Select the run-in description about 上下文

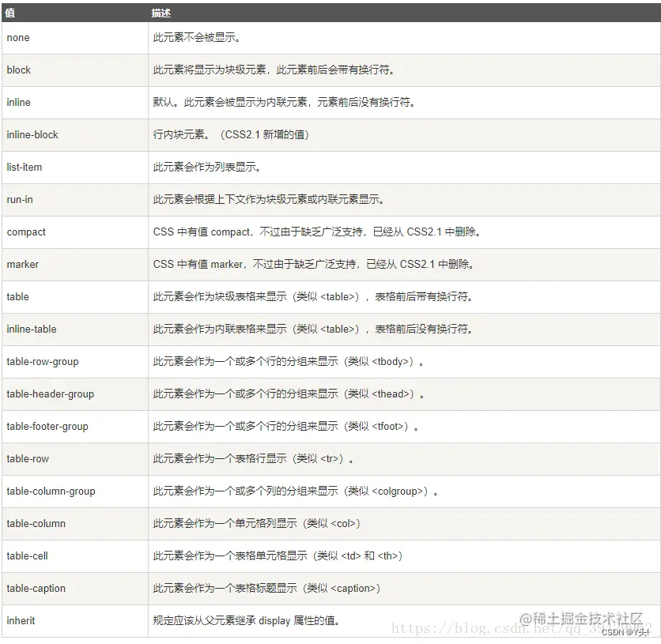point(269,200)
